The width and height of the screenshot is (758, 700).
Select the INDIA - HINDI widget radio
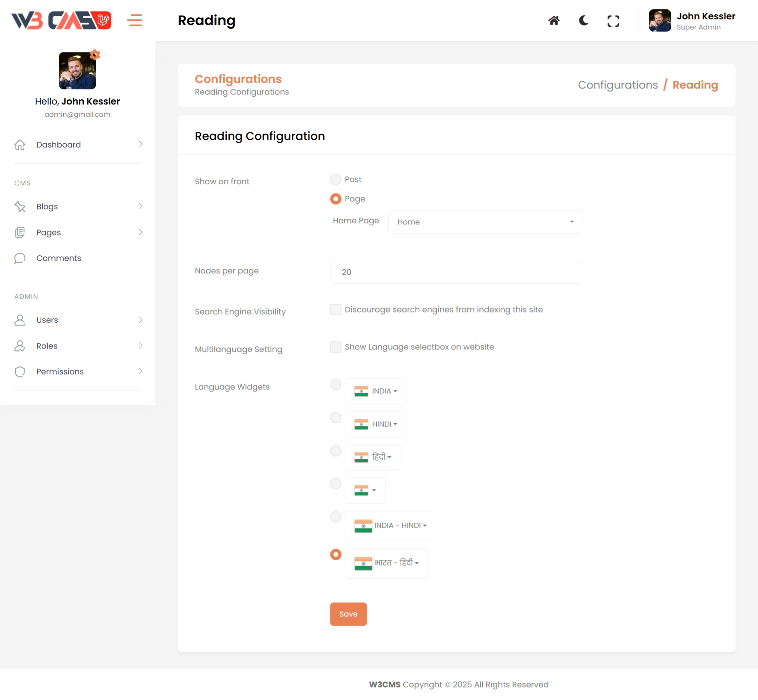[335, 517]
